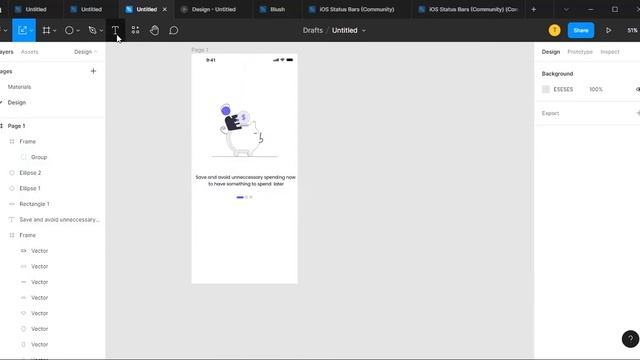Edit the background opacity 100%
This screenshot has height=360, width=640.
click(x=596, y=89)
